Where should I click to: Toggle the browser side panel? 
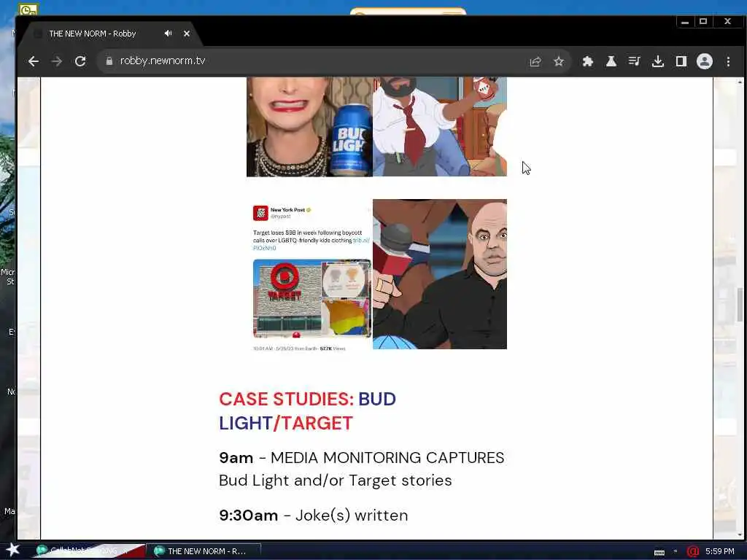[681, 61]
